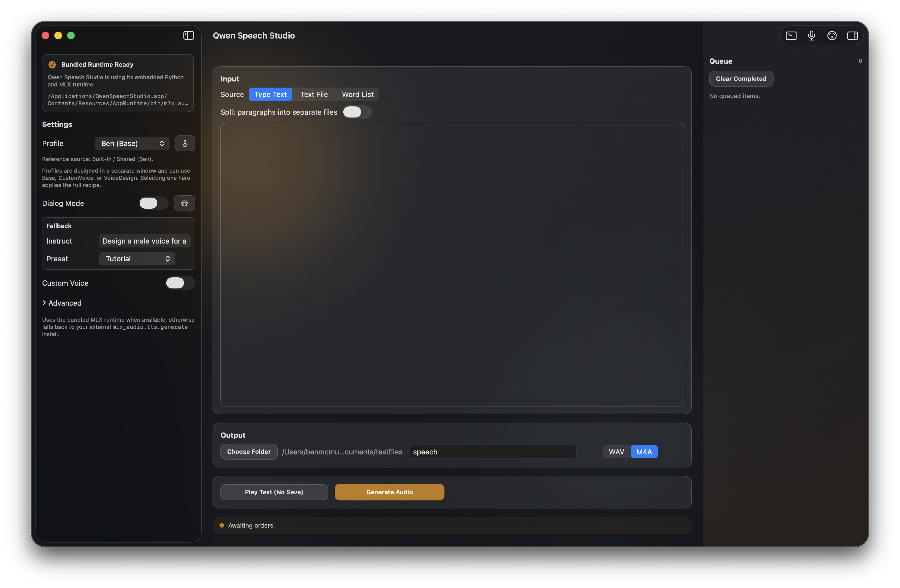Select M4A output format
Image resolution: width=900 pixels, height=588 pixels.
coord(644,452)
